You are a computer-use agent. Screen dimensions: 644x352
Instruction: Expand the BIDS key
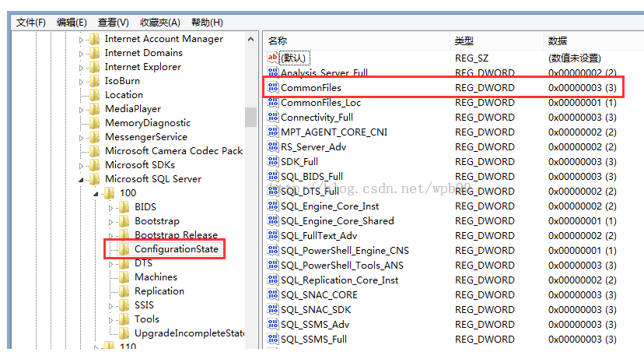tap(110, 208)
